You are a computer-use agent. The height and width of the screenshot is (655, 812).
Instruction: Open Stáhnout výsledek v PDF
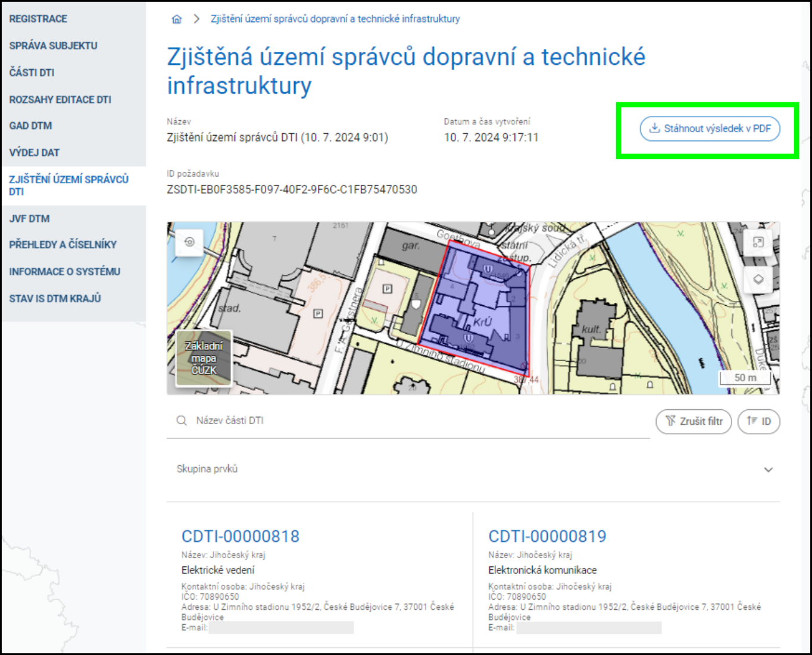[x=710, y=129]
